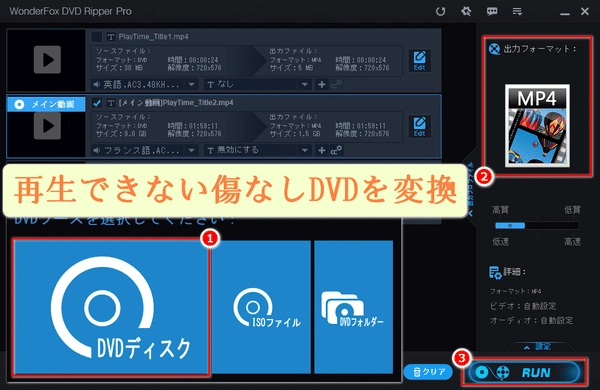
Task: Load source from DVDフォルダー
Action: (354, 307)
